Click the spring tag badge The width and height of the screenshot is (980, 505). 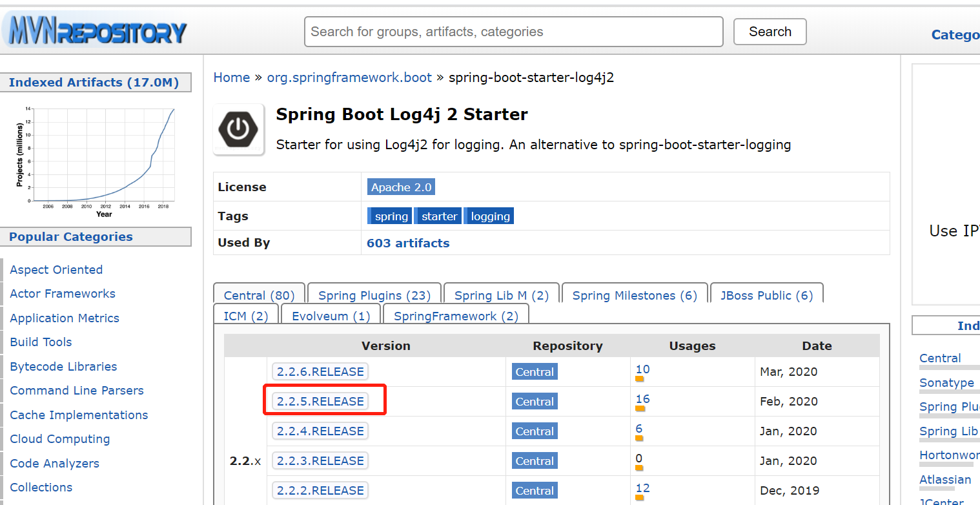click(x=391, y=216)
